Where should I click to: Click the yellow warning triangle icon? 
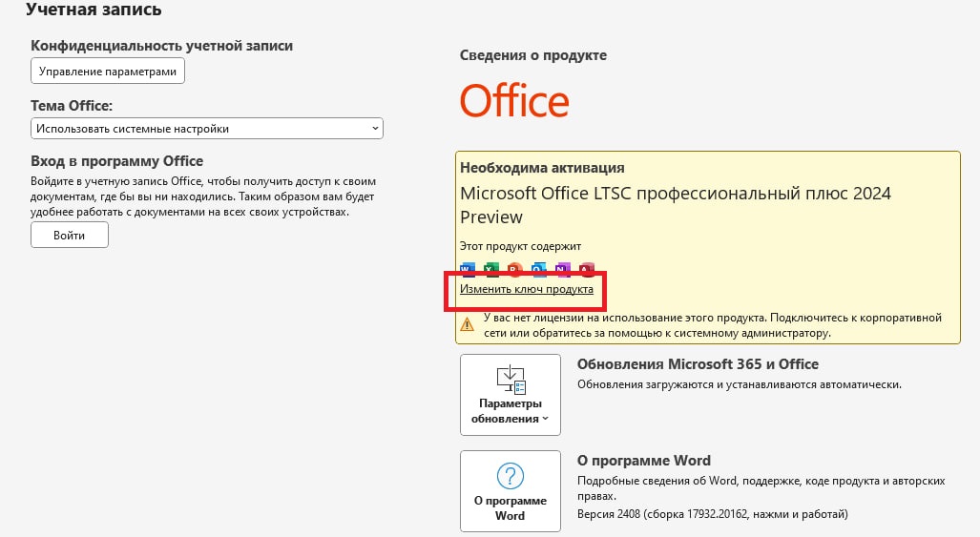[467, 324]
